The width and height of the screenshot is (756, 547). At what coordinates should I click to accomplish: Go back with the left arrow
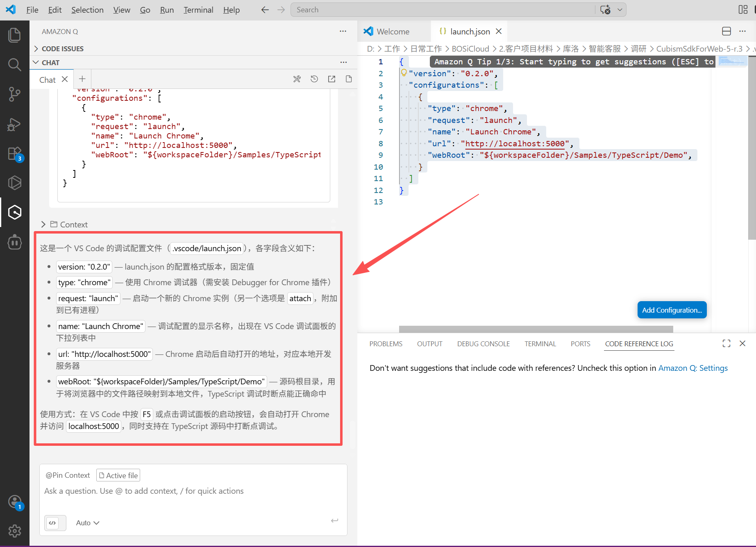tap(265, 10)
